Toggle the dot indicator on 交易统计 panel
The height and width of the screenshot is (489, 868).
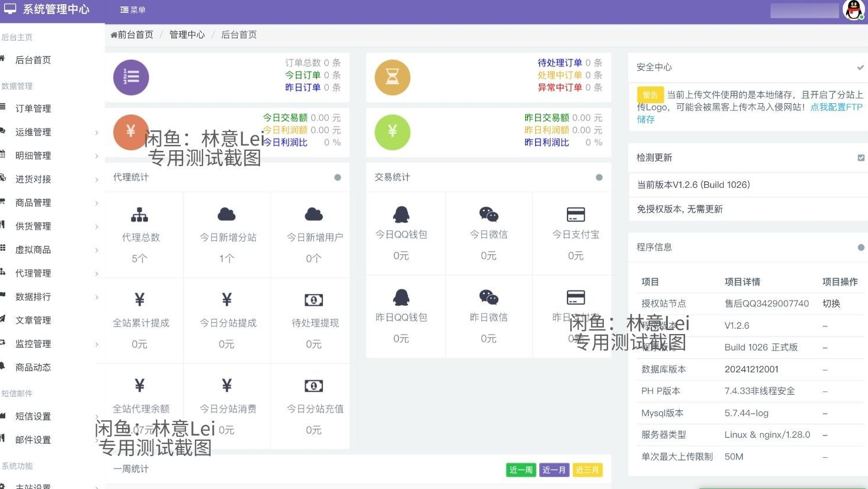coord(599,177)
